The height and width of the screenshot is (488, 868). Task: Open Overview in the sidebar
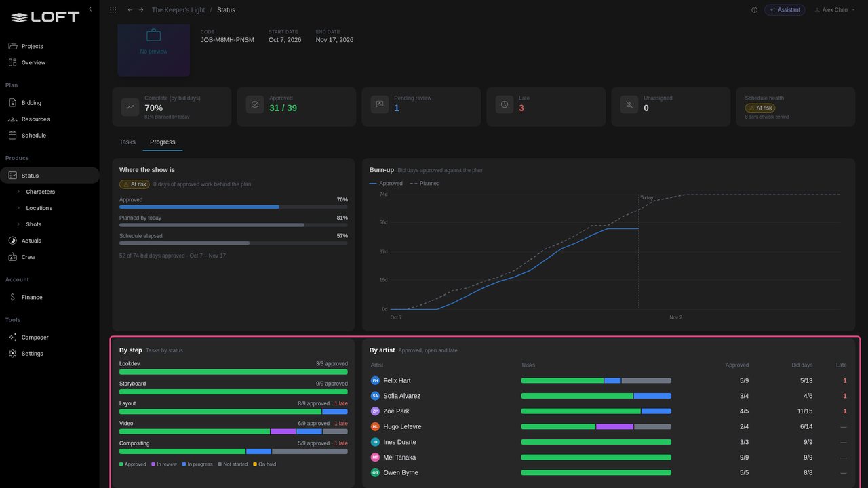[50, 62]
